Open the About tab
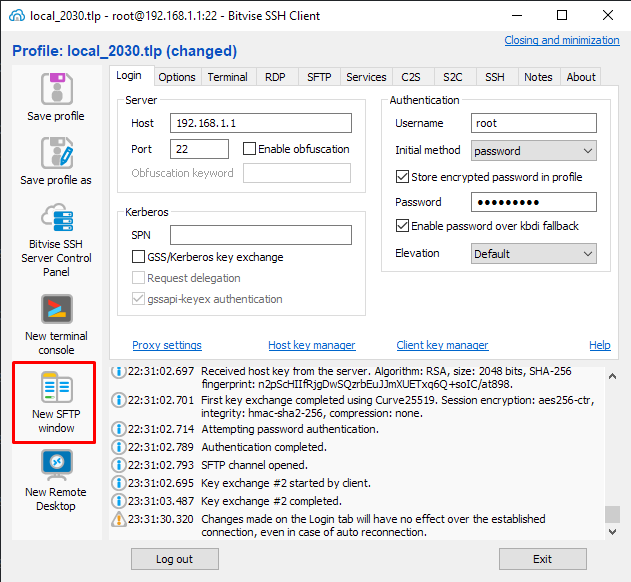The height and width of the screenshot is (582, 631). coord(581,77)
